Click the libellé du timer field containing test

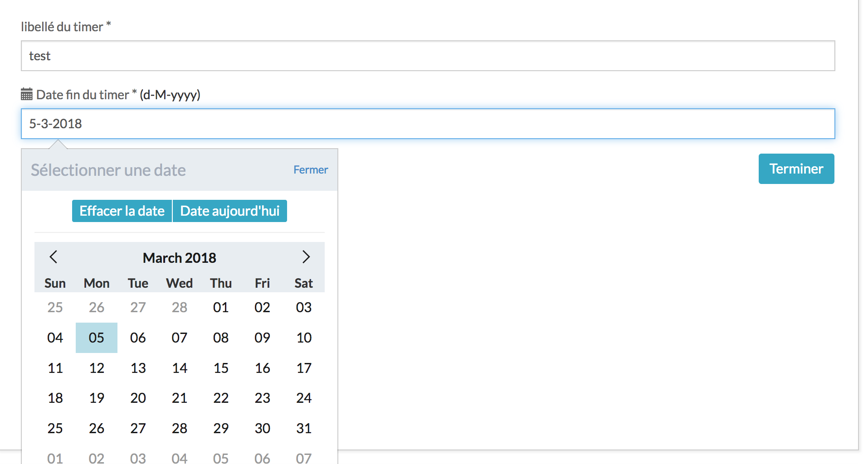[x=428, y=56]
